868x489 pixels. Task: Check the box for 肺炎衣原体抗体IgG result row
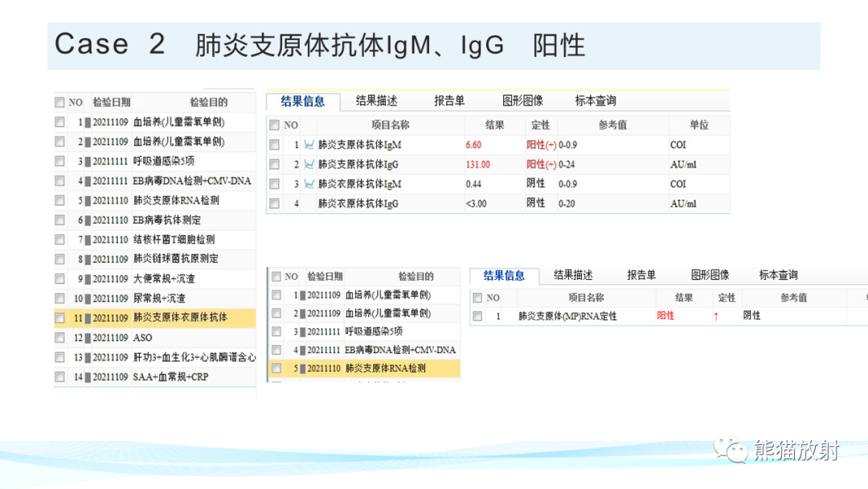275,203
